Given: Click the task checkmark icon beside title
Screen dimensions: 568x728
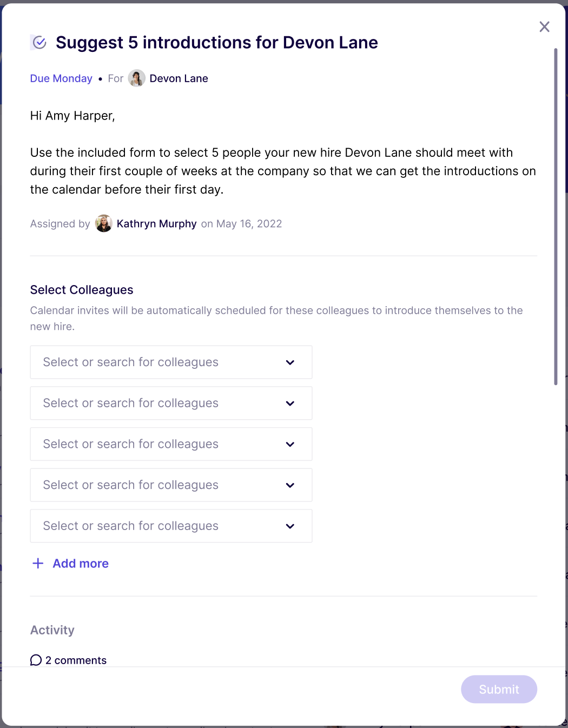Looking at the screenshot, I should pos(39,42).
